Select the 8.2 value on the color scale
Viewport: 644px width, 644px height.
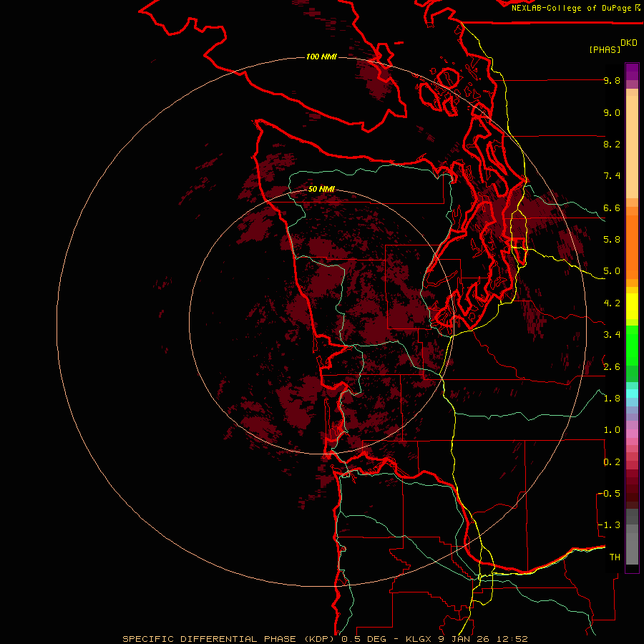click(x=612, y=144)
